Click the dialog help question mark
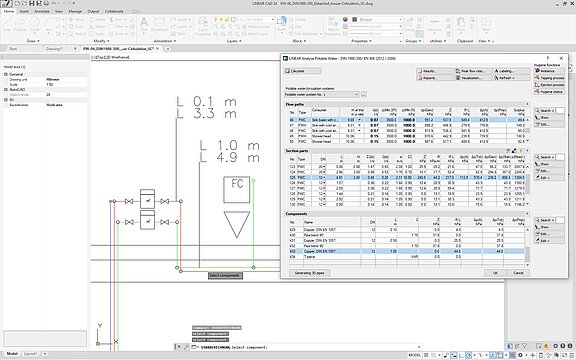 548,58
